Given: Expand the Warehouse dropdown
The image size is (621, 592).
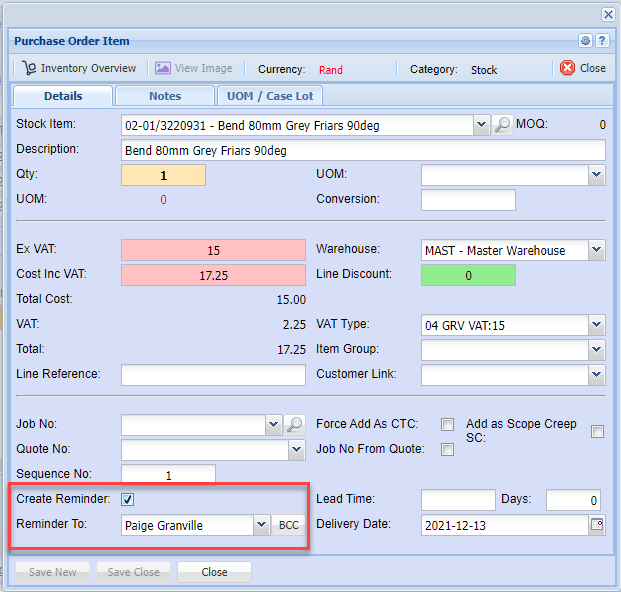Looking at the screenshot, I should (x=597, y=250).
